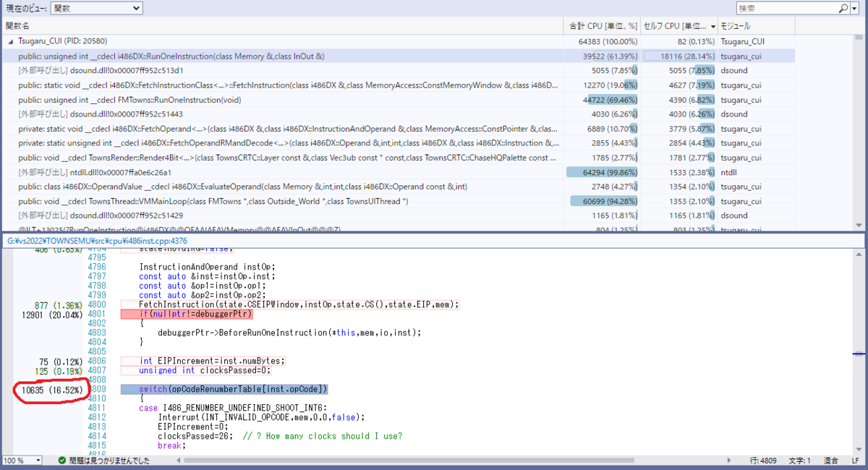The image size is (868, 470).
Task: Click the 64294 (99.86%) total CPU cell
Action: point(601,172)
